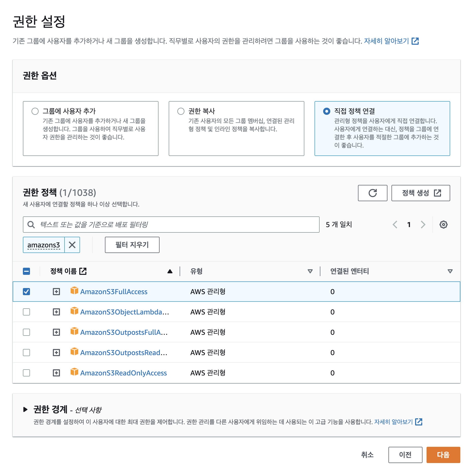
Task: Click '5 개 일치' match count text
Action: click(339, 225)
